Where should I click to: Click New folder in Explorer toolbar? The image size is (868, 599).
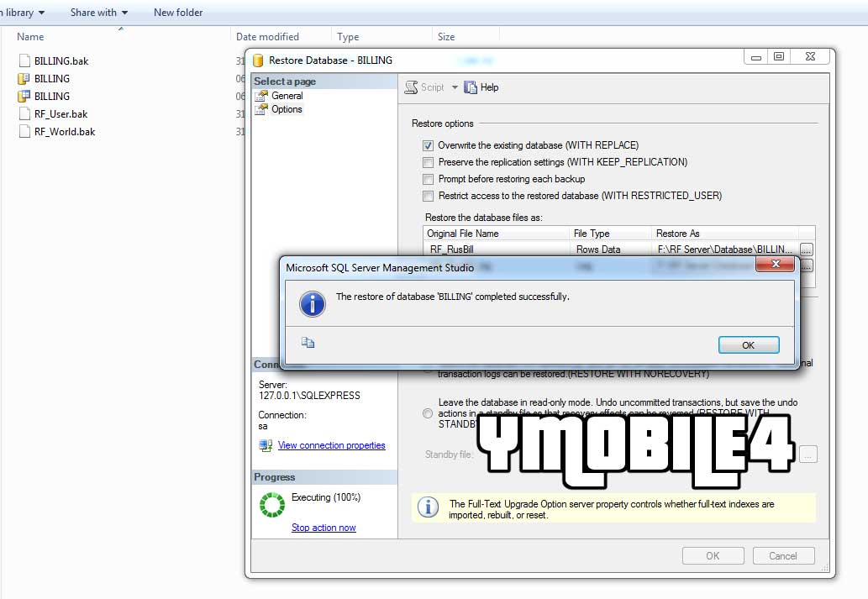[x=178, y=12]
